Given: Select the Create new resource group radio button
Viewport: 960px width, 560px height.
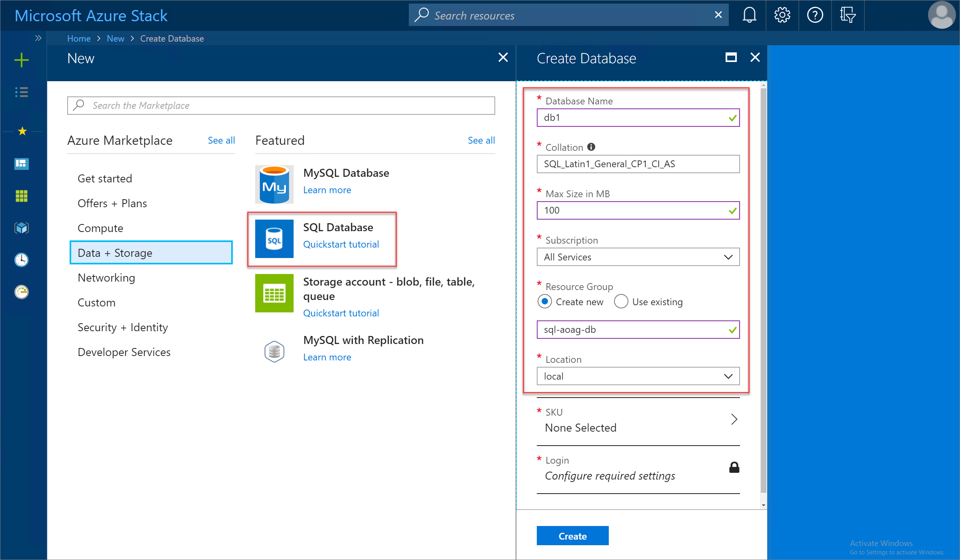Looking at the screenshot, I should coord(545,302).
